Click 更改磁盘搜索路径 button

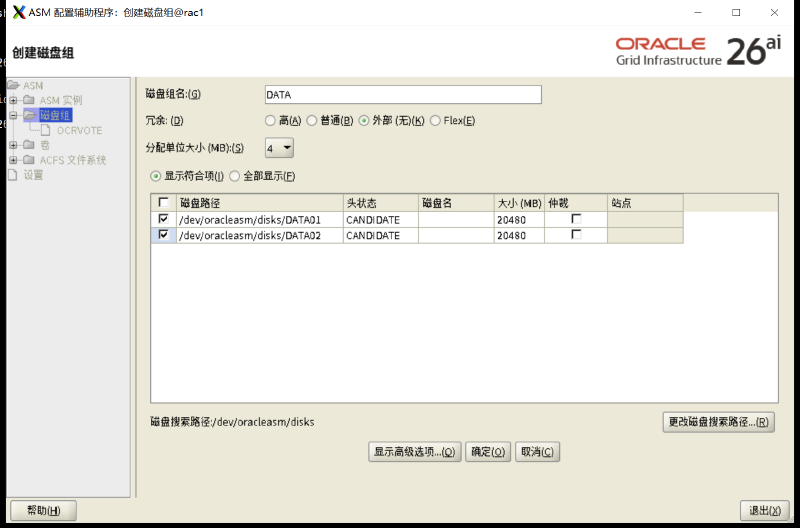718,422
